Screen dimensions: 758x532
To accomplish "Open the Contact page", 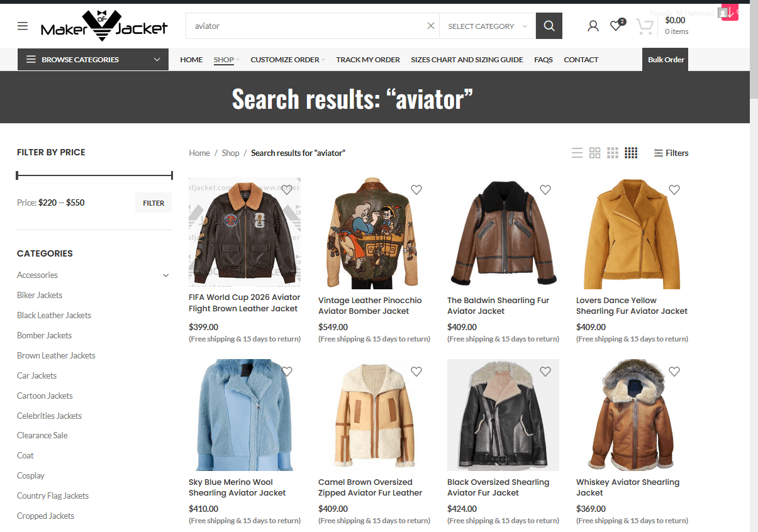I will click(581, 60).
